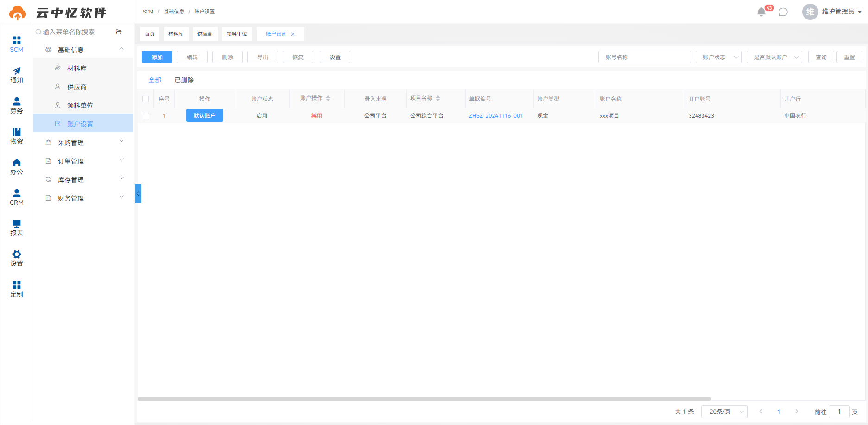This screenshot has height=425, width=868.
Task: Open the notification bell icon
Action: tap(761, 12)
